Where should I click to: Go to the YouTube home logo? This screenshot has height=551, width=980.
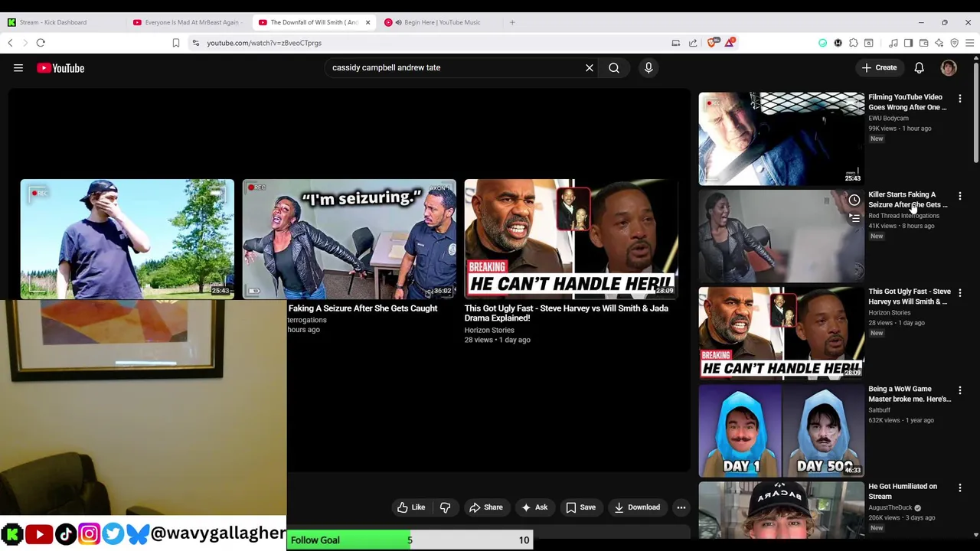60,68
